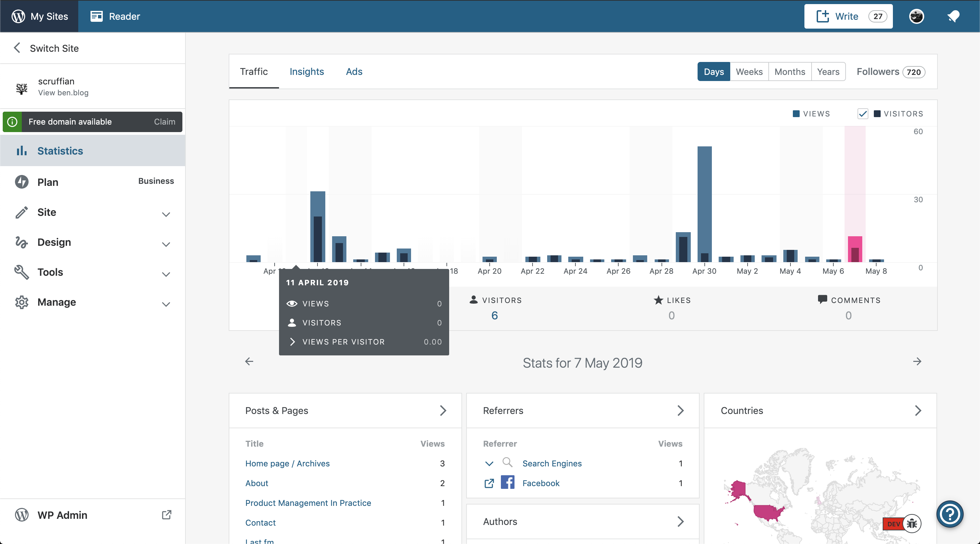Image resolution: width=980 pixels, height=544 pixels.
Task: Open Home page / Archives link
Action: pyautogui.click(x=287, y=463)
